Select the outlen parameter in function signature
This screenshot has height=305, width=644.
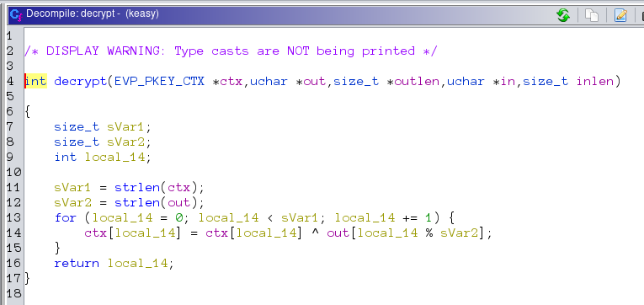417,82
